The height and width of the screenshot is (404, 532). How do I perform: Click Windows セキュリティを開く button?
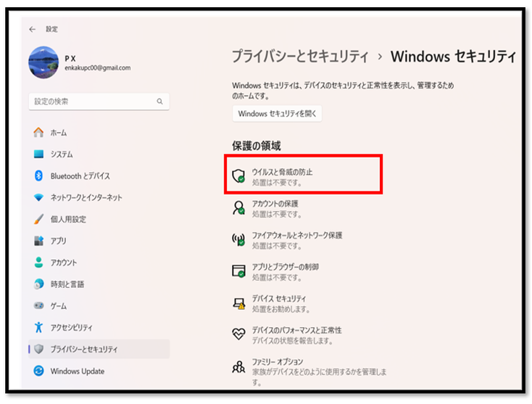277,113
